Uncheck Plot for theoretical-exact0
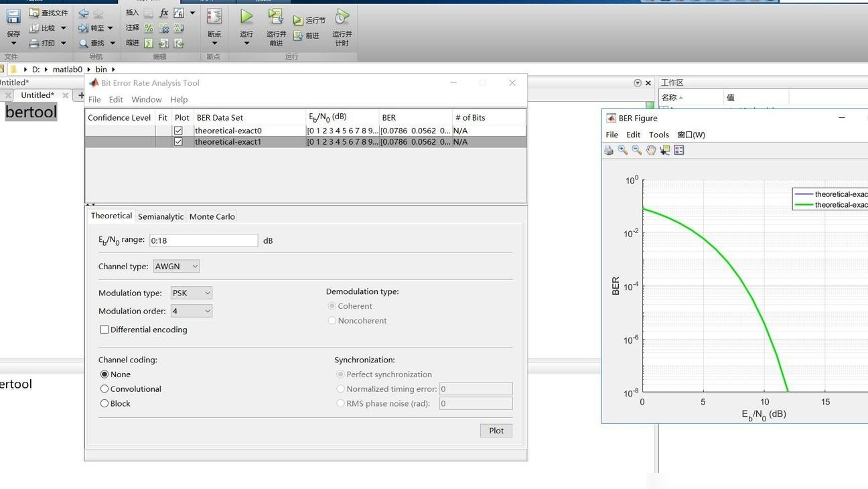 (178, 131)
